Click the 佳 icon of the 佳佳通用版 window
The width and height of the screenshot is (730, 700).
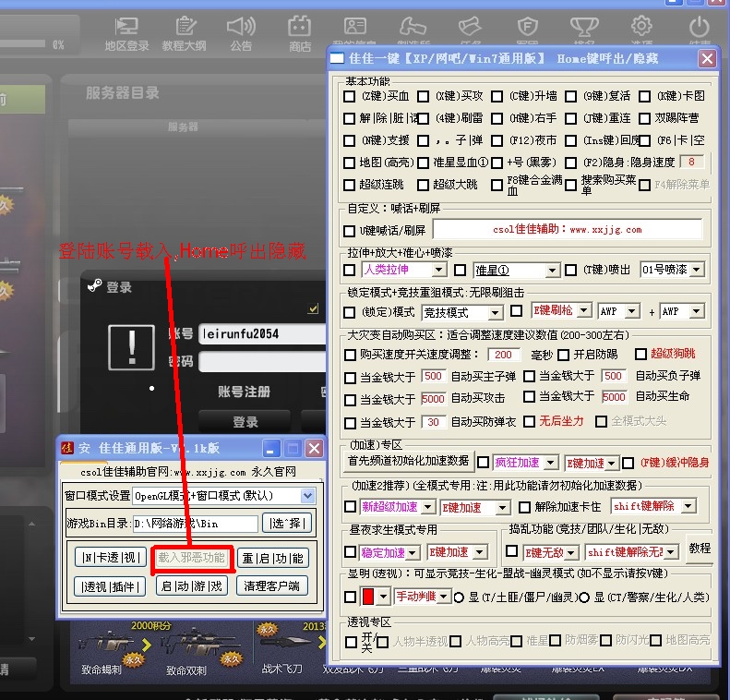(x=67, y=448)
